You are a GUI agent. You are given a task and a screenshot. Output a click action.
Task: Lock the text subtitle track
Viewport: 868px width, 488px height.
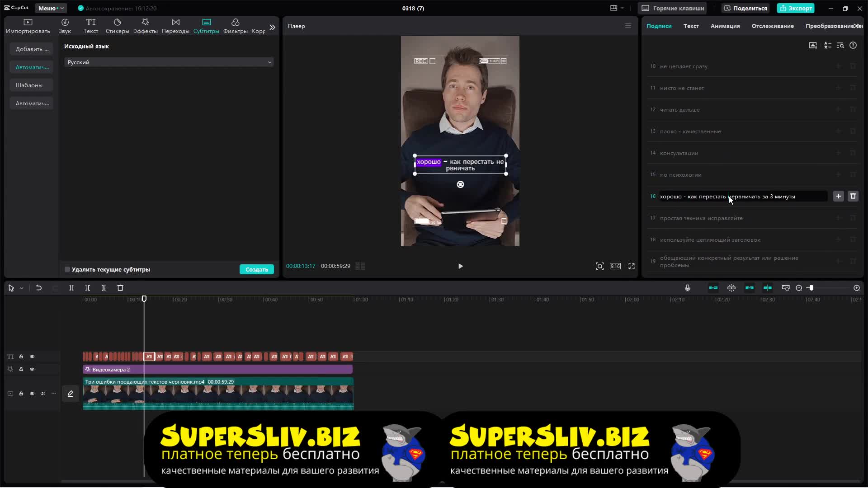pyautogui.click(x=21, y=357)
